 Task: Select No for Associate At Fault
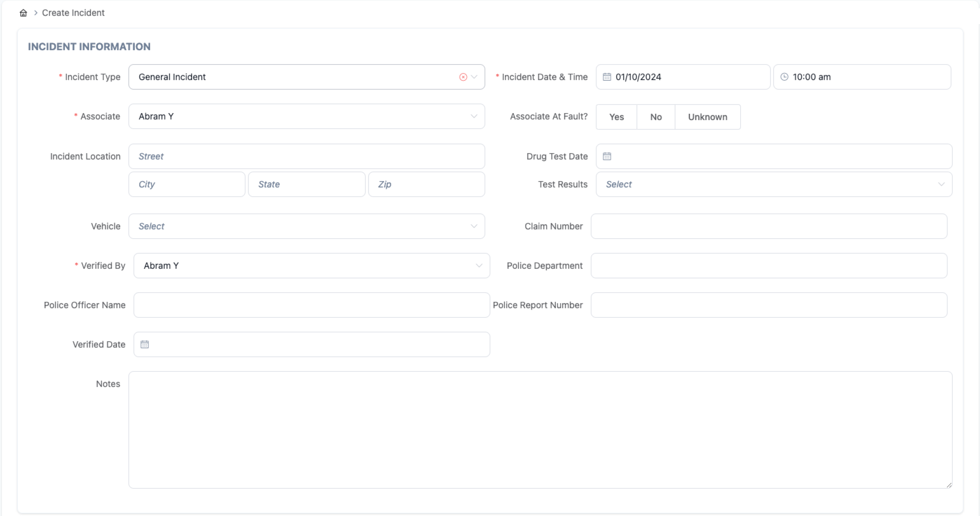coord(655,117)
